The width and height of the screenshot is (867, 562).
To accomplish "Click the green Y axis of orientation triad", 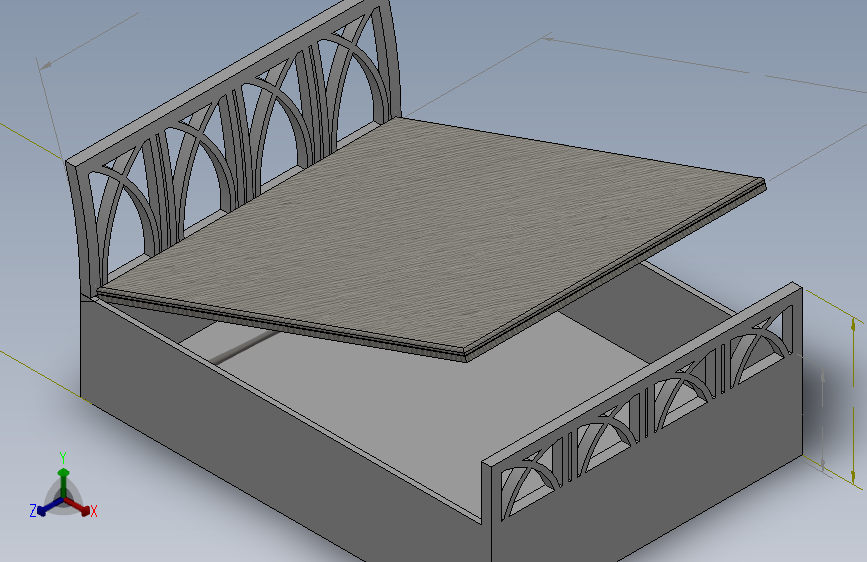I will click(x=64, y=477).
